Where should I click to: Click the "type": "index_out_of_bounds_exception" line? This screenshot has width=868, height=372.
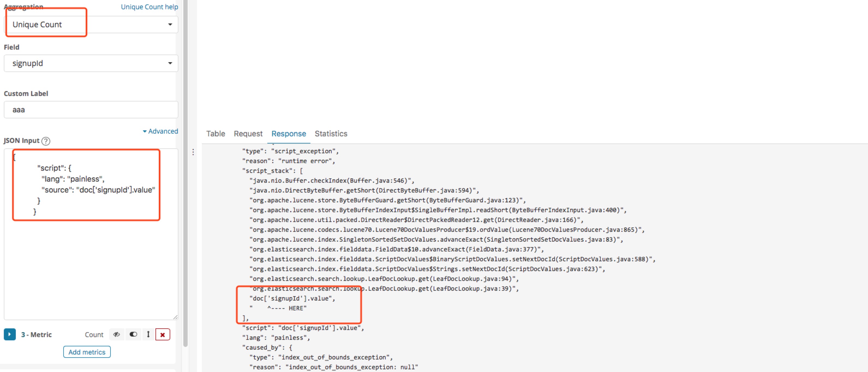[321, 357]
